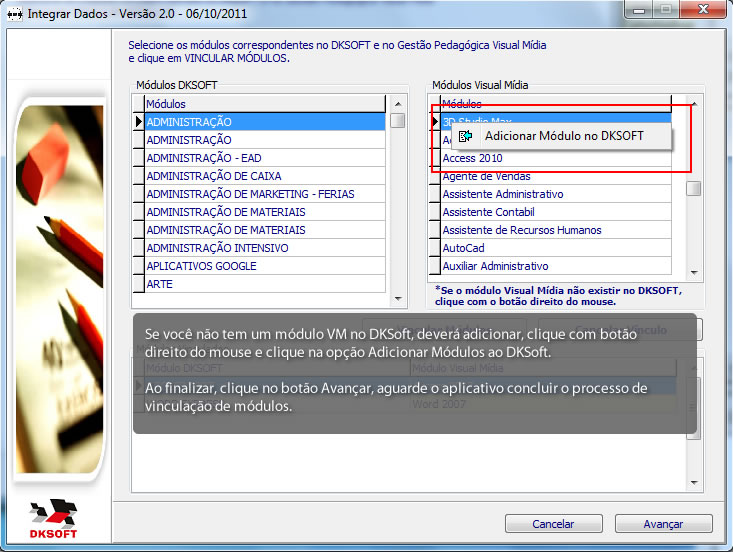
Task: Click the Avançar button
Action: tap(663, 524)
